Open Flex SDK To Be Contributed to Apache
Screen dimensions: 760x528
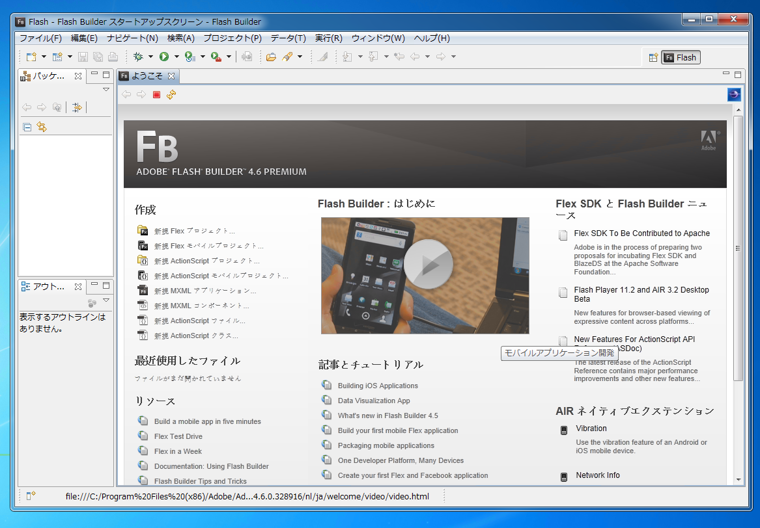point(642,233)
